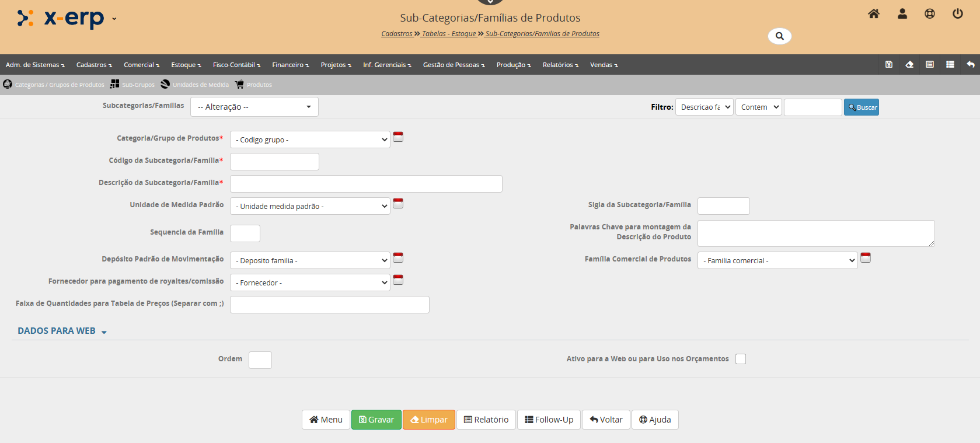Click the orange Limpar button
Screen dimensions: 980x443
pyautogui.click(x=428, y=420)
